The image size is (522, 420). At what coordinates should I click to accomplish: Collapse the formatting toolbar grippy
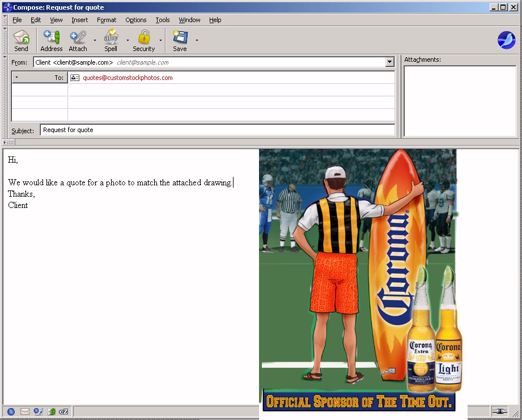(9, 142)
